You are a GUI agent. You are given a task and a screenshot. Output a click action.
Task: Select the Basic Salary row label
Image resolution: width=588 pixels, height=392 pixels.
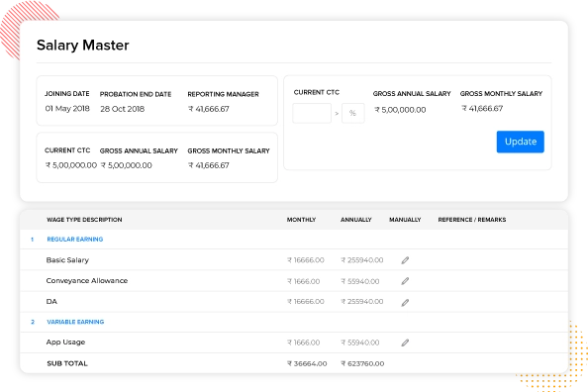click(x=67, y=260)
